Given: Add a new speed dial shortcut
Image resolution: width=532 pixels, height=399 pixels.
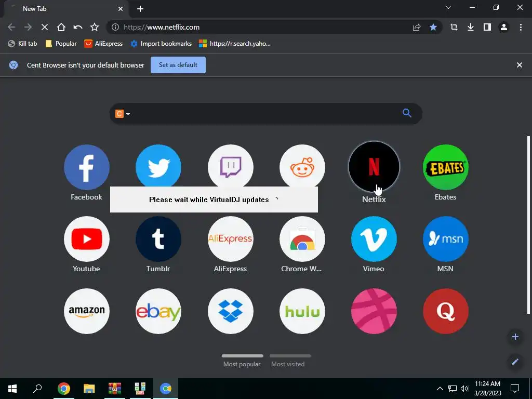Looking at the screenshot, I should (x=515, y=337).
